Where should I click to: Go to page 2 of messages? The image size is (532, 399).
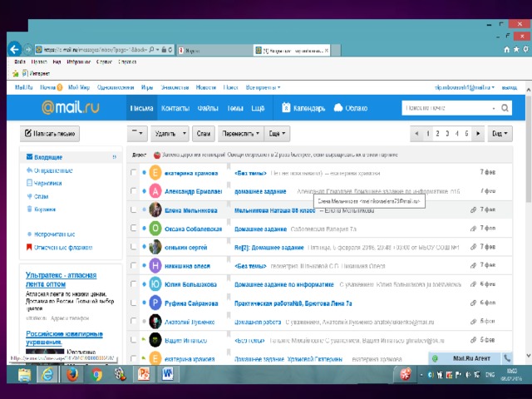tap(437, 133)
